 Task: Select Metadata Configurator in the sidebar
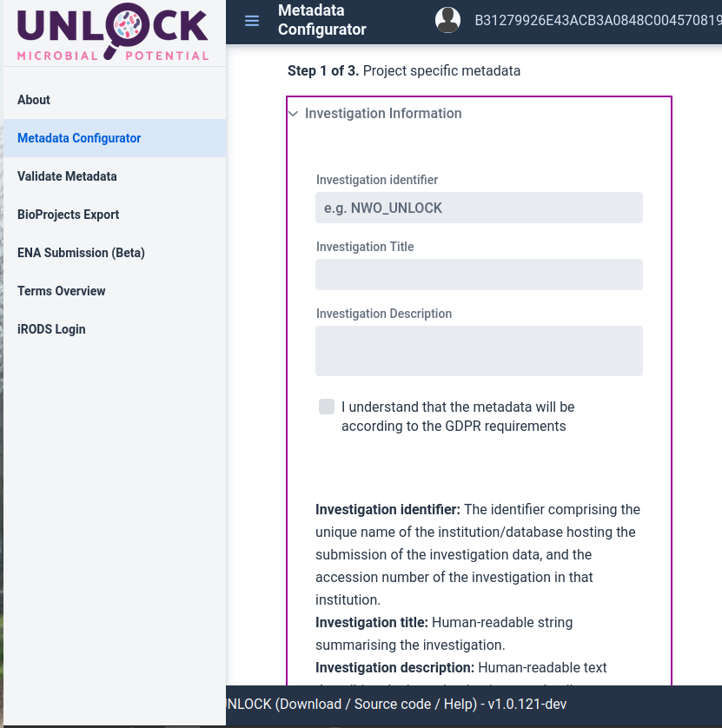(79, 138)
